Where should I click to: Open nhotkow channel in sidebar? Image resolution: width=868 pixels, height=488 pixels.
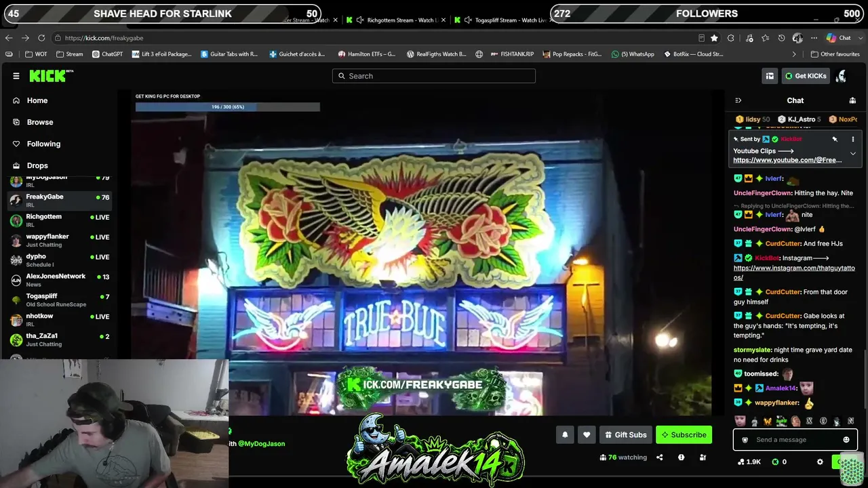[60, 320]
